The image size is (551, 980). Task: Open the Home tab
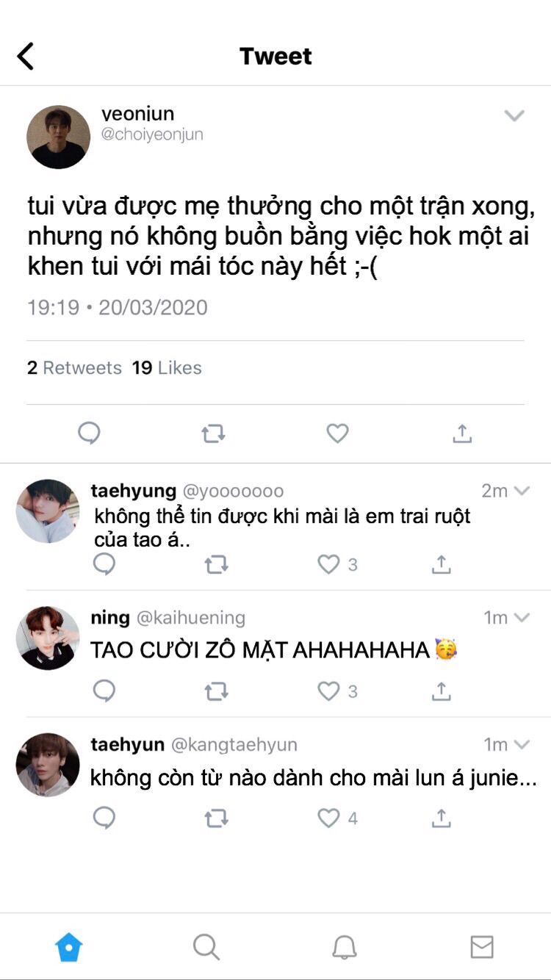pos(69,947)
